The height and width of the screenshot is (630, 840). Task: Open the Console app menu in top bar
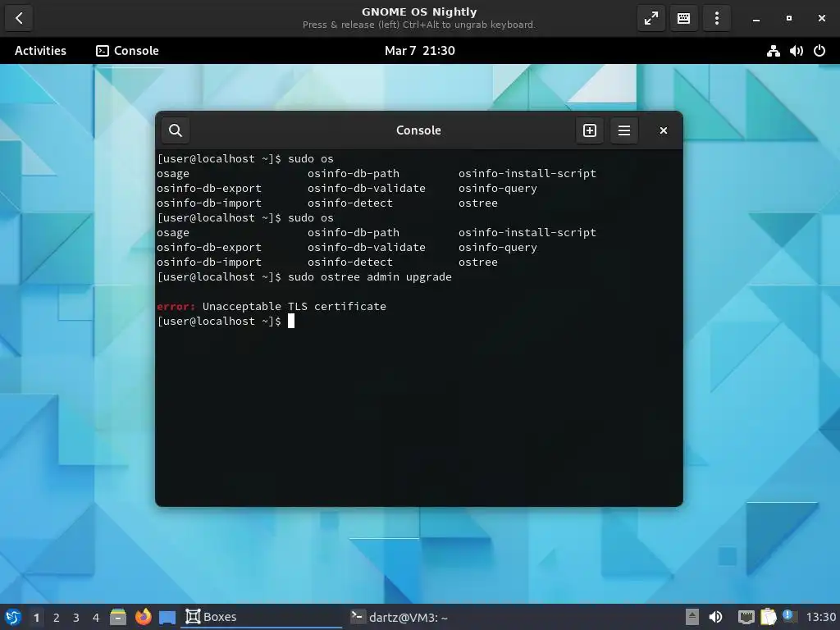coord(127,51)
